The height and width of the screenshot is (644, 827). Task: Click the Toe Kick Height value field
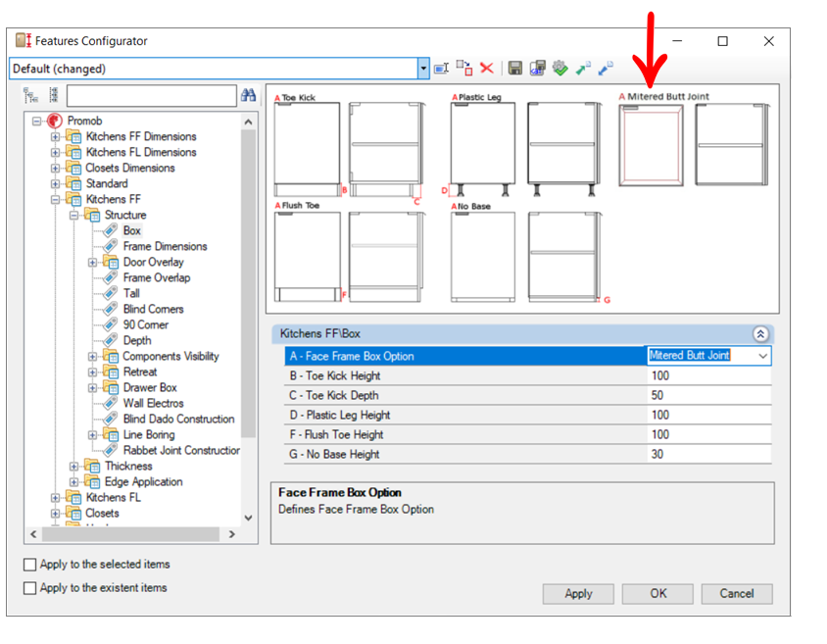coord(708,375)
